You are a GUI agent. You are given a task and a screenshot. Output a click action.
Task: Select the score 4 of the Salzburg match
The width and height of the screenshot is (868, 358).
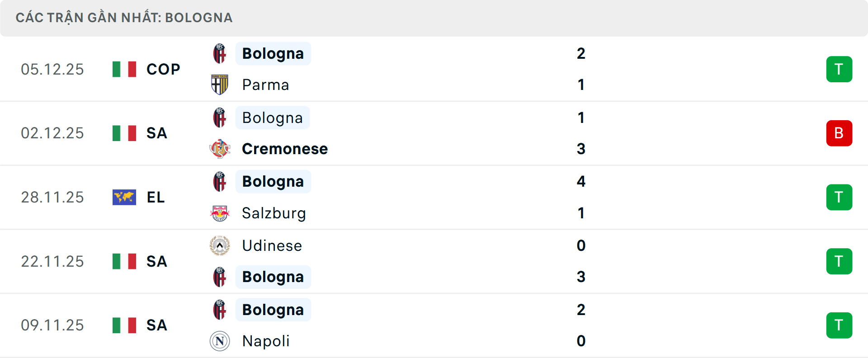click(581, 181)
